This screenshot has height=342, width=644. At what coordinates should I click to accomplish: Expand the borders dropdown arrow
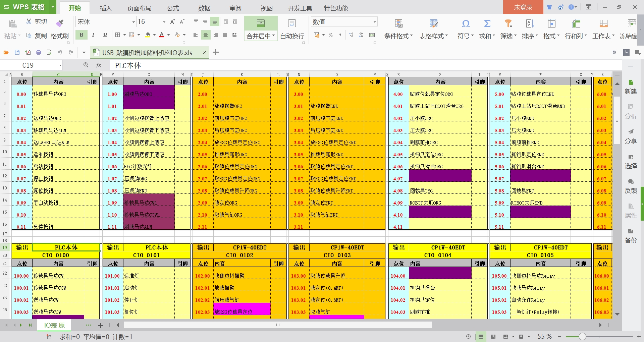pyautogui.click(x=124, y=35)
